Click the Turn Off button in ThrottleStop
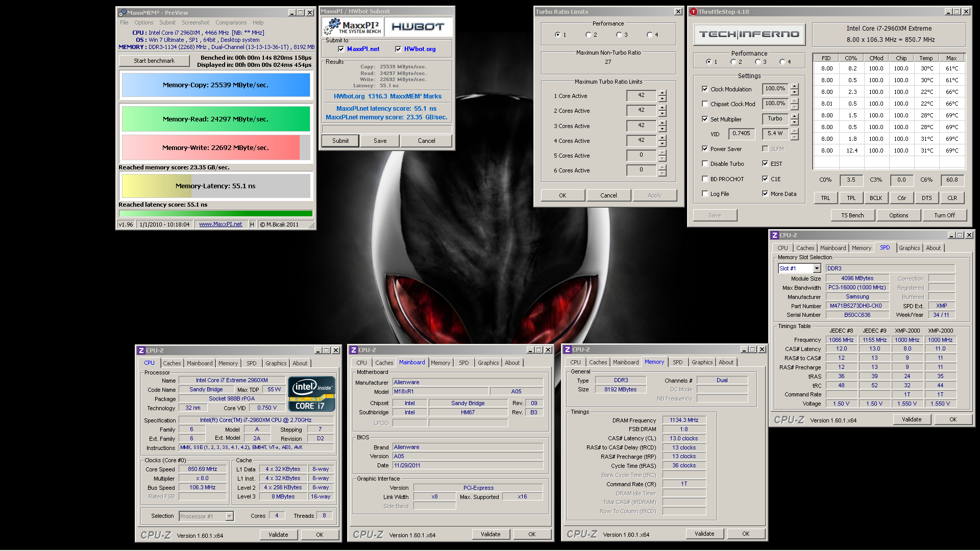This screenshot has height=551, width=980. tap(944, 215)
